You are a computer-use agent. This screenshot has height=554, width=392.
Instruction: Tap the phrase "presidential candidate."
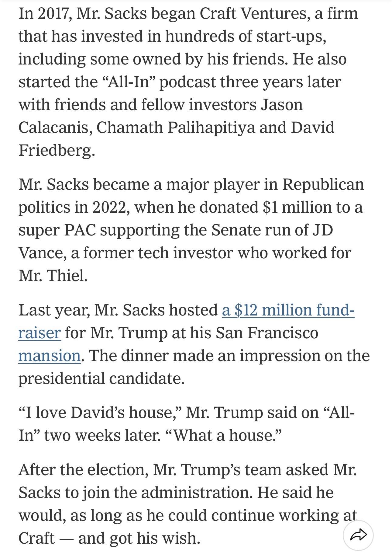(x=101, y=378)
